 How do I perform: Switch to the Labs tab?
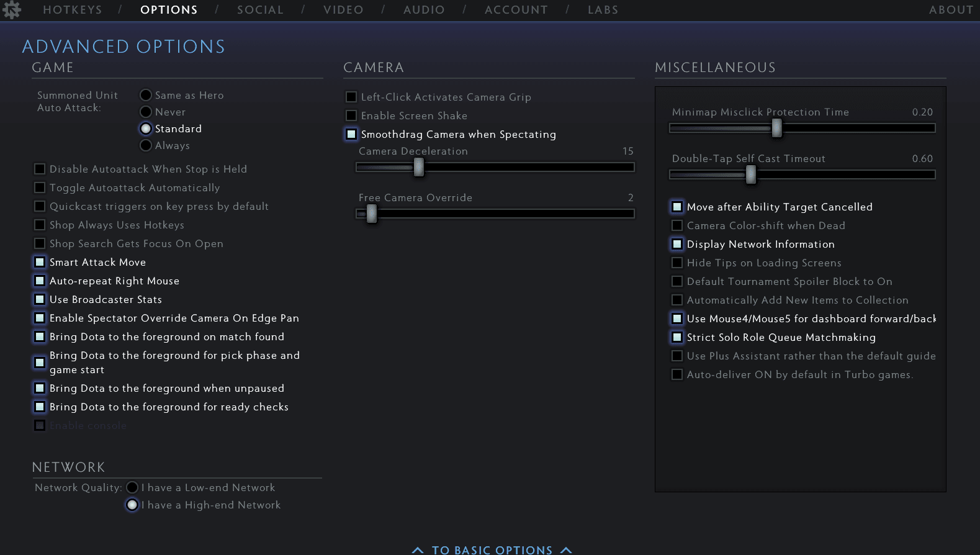[x=603, y=10]
